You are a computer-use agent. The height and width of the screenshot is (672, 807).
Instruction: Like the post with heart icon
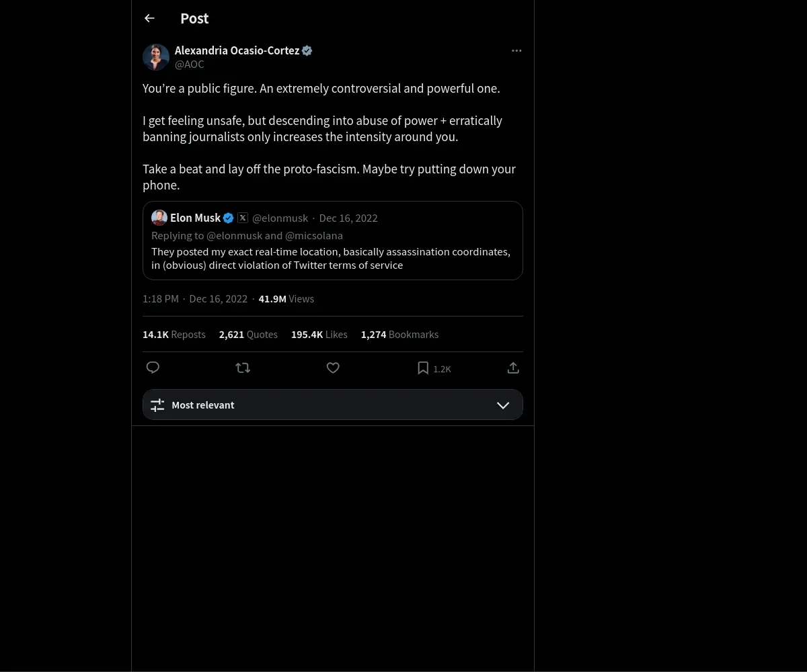[x=333, y=368]
